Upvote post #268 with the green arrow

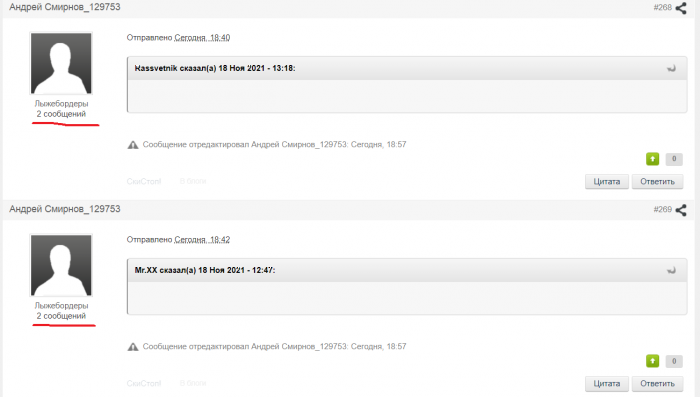point(652,159)
